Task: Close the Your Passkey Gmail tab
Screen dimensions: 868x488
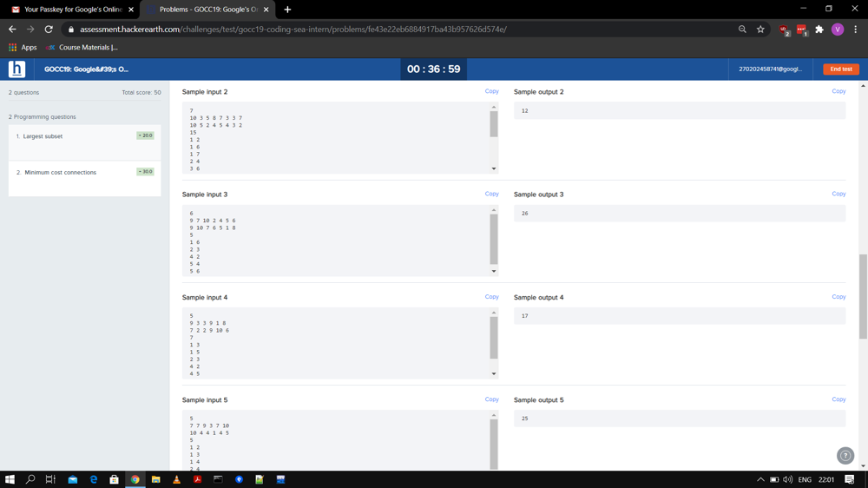Action: click(131, 10)
